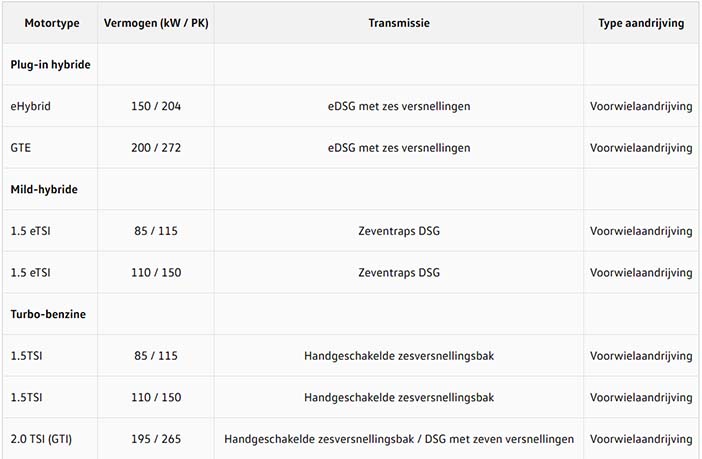702x459 pixels.
Task: Click eHybrid's eDSG met zes versnellingen cell
Action: click(x=399, y=106)
